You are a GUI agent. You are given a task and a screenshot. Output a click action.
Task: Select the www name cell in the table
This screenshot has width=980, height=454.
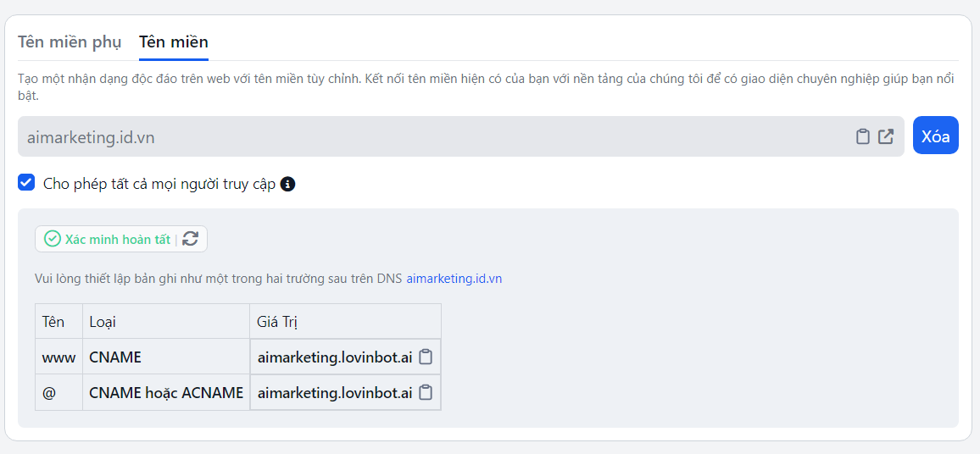(58, 357)
